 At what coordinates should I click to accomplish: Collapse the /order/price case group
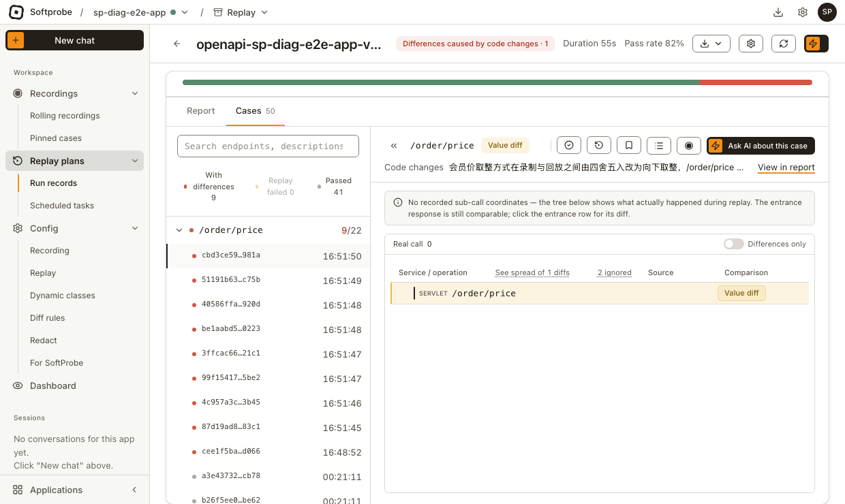[x=179, y=230]
